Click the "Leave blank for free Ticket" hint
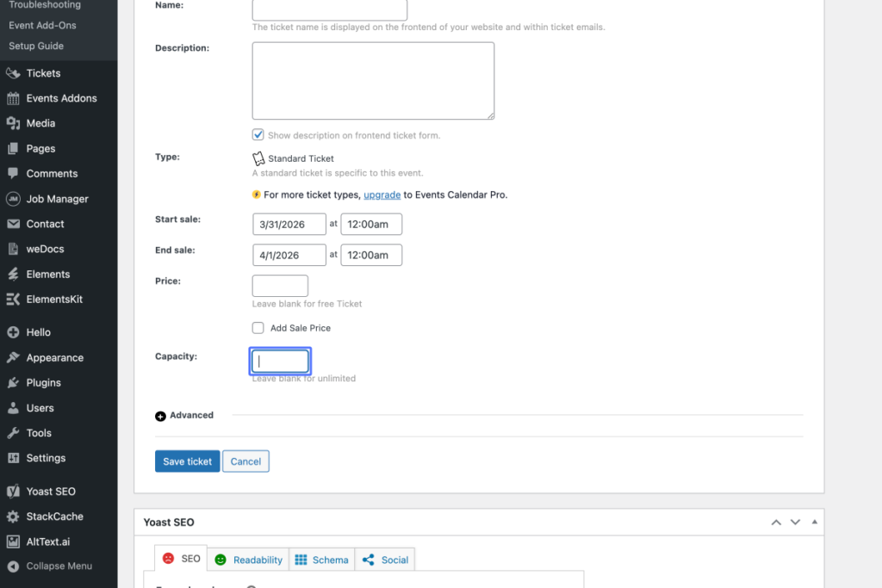The image size is (882, 588). pos(307,304)
